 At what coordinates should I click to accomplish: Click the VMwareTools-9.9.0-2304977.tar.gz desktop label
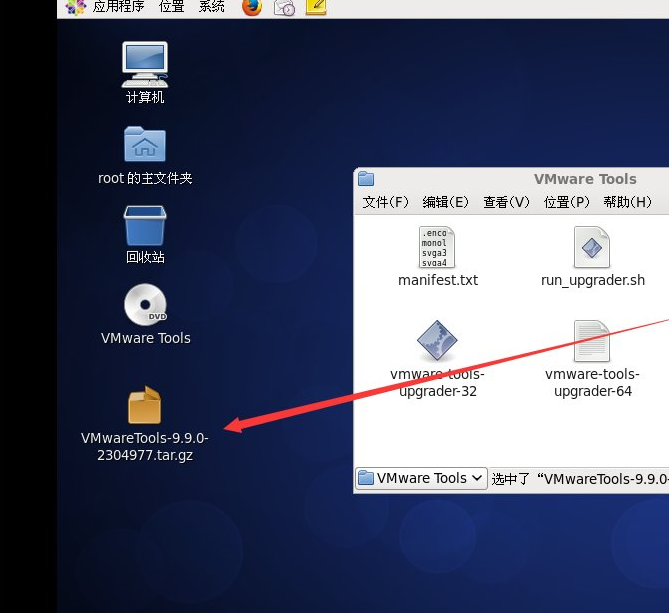(145, 447)
